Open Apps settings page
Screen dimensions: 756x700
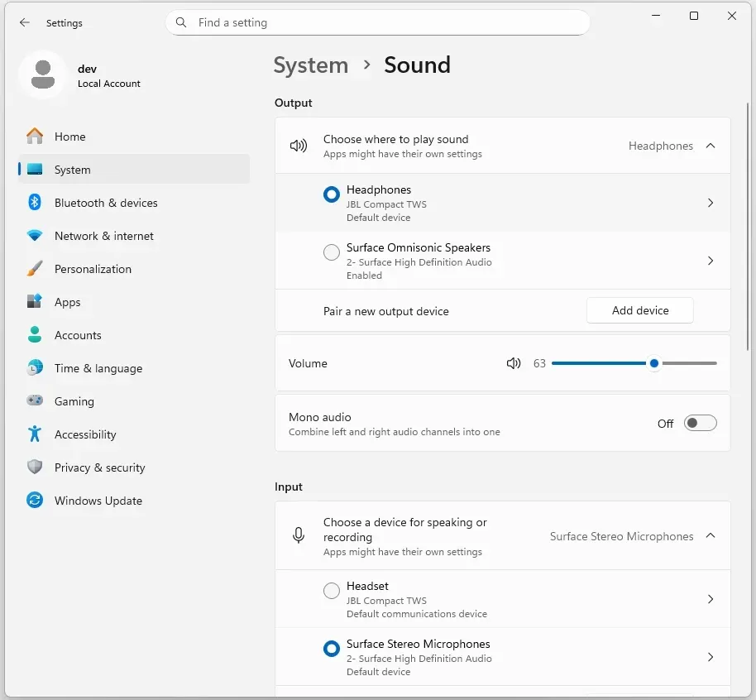134,302
